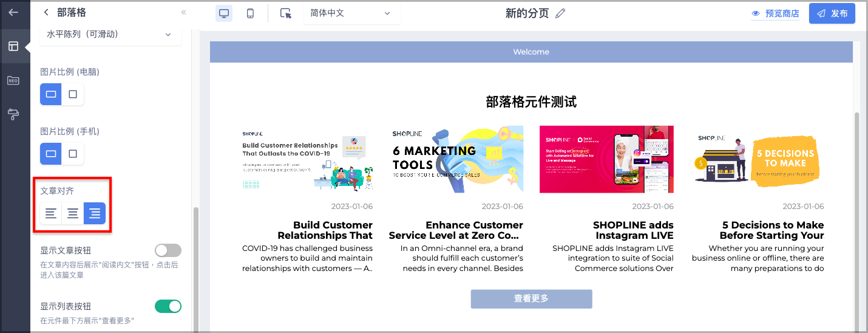Open the Instagram LIVE article thumbnail
The width and height of the screenshot is (868, 333).
pyautogui.click(x=606, y=159)
